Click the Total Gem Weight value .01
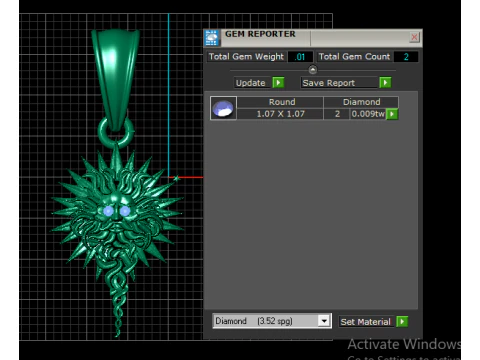 point(300,57)
